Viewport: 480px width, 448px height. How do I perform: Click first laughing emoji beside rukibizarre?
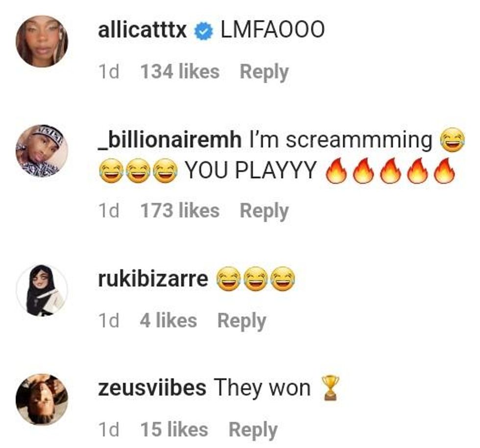[x=229, y=279]
